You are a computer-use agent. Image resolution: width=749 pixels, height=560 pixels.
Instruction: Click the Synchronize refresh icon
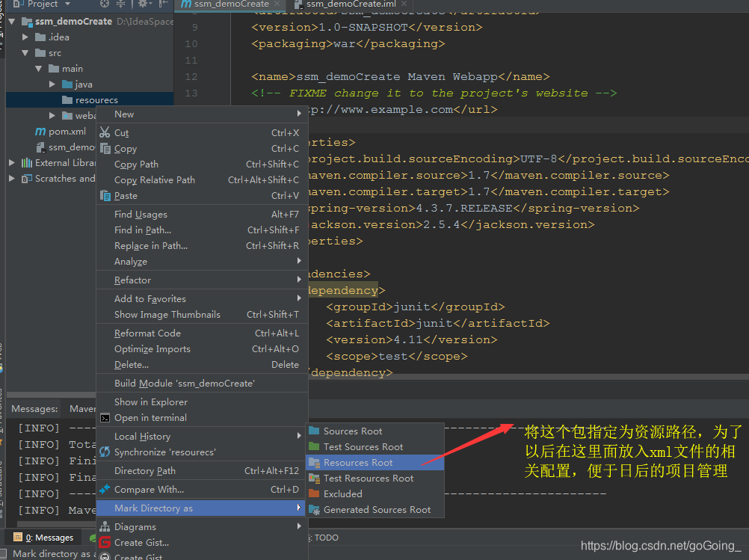[105, 452]
